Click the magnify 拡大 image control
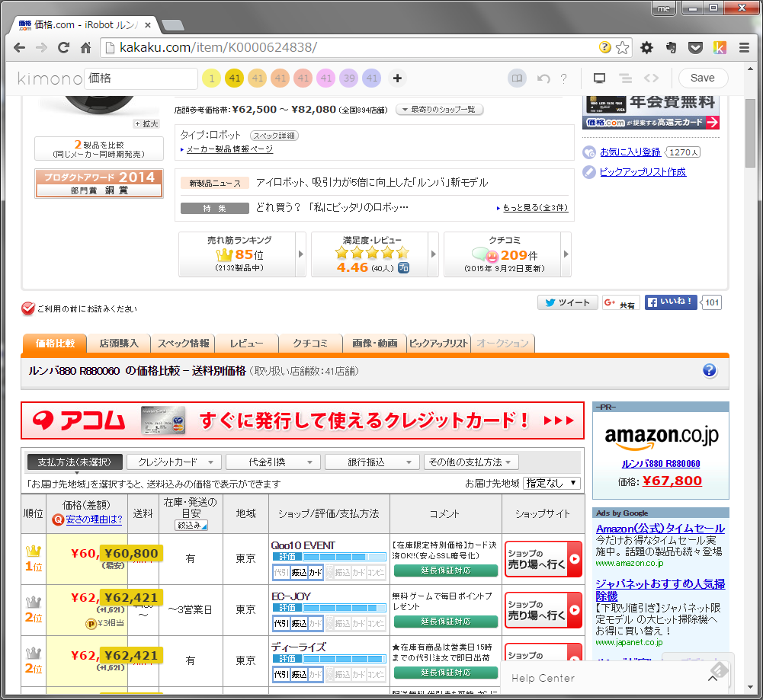Image resolution: width=763 pixels, height=700 pixels. tap(146, 124)
